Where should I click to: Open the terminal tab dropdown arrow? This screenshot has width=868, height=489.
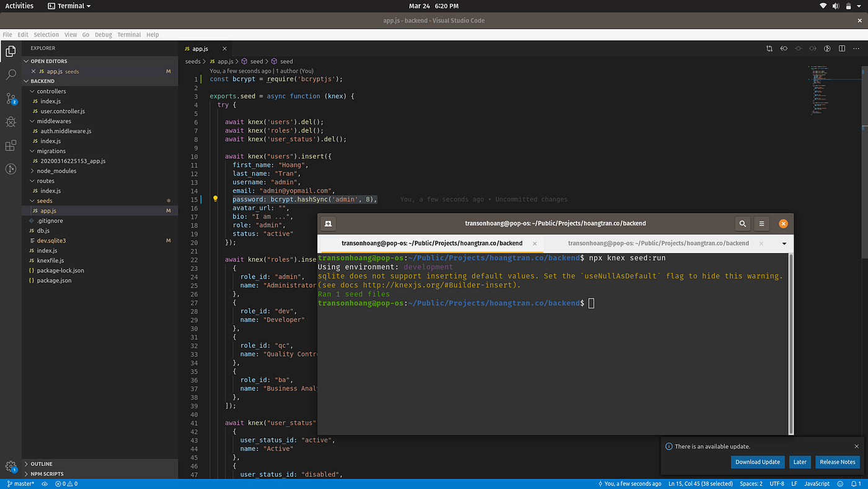784,243
